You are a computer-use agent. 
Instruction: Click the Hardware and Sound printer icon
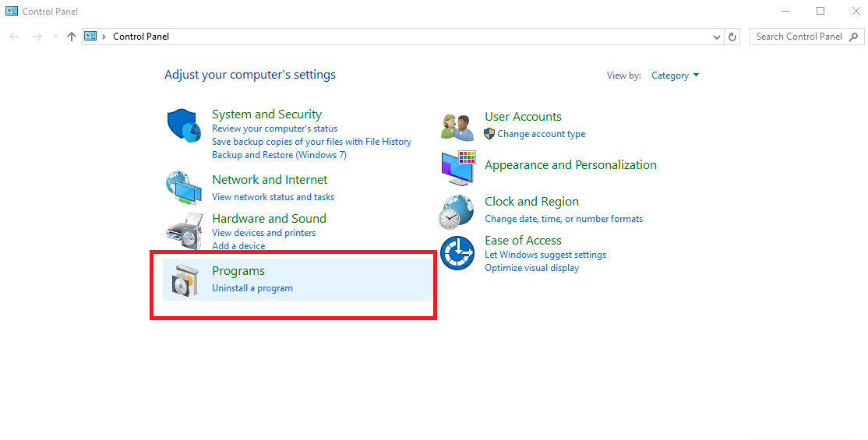(x=185, y=231)
